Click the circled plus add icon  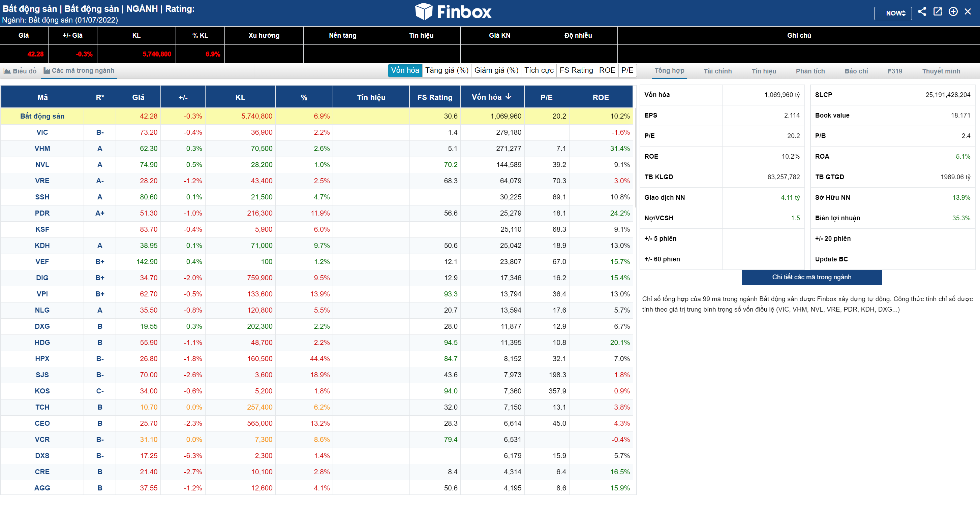(953, 11)
